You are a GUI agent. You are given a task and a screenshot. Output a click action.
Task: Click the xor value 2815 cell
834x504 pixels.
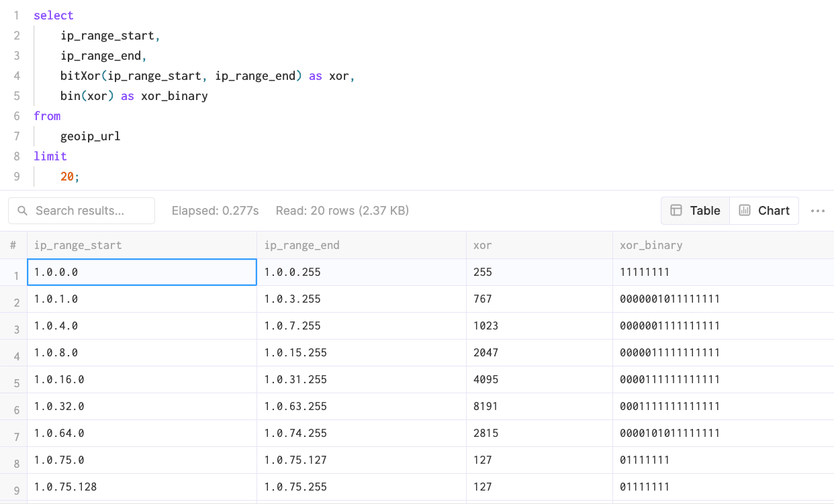pos(485,433)
